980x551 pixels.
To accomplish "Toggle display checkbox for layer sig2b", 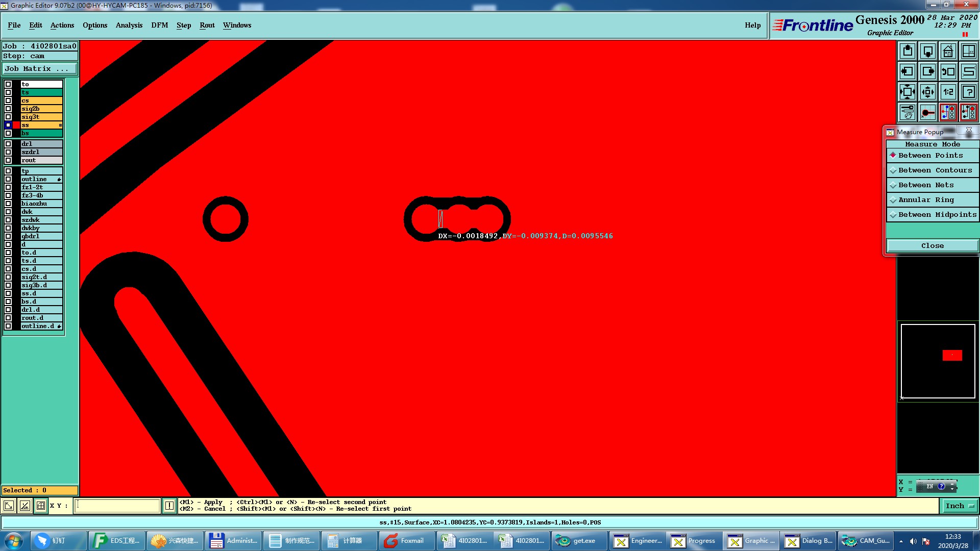I will click(x=8, y=109).
